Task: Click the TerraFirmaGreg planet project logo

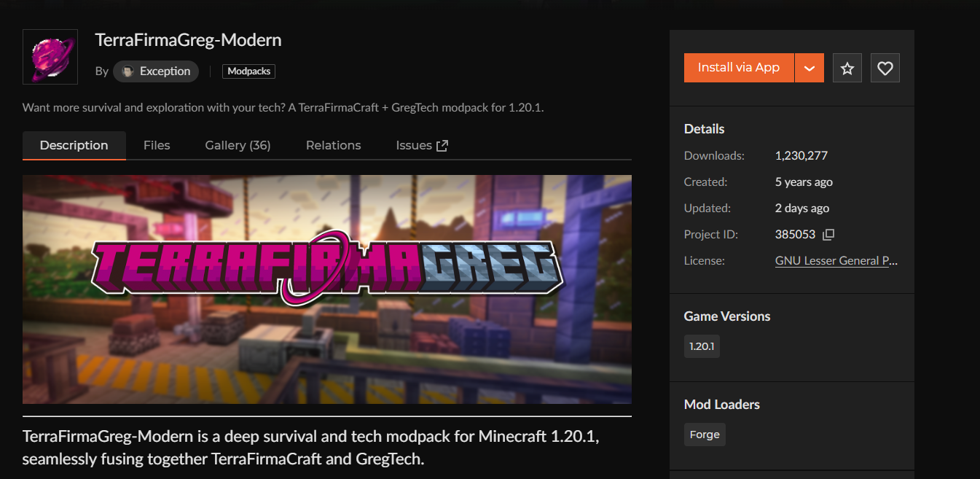Action: (50, 57)
